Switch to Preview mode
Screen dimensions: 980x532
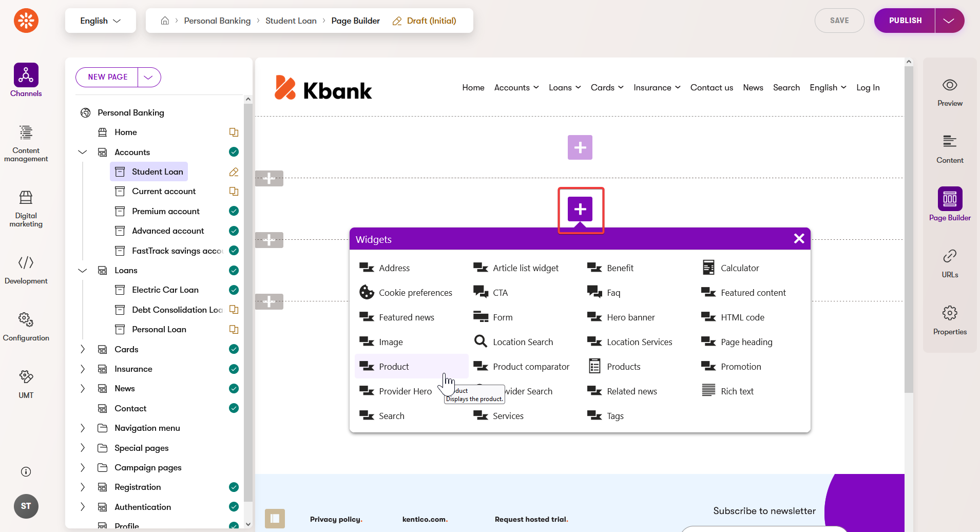coord(949,92)
